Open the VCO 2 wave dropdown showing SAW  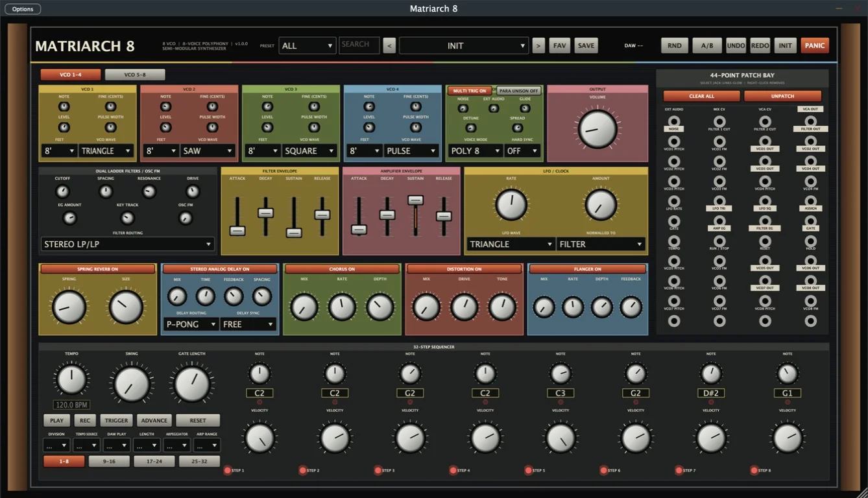(x=208, y=150)
